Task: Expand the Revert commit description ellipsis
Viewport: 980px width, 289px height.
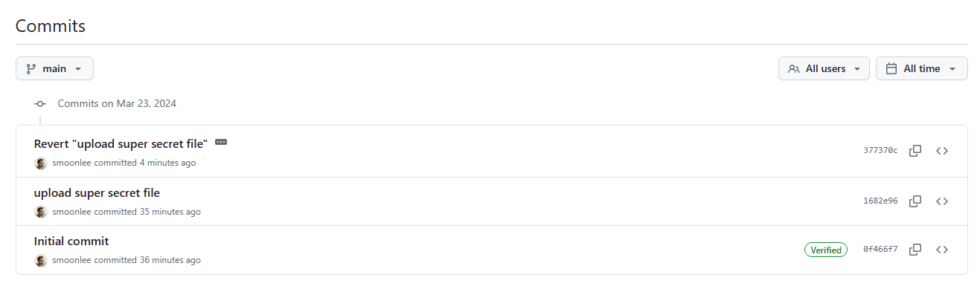Action: pyautogui.click(x=221, y=142)
